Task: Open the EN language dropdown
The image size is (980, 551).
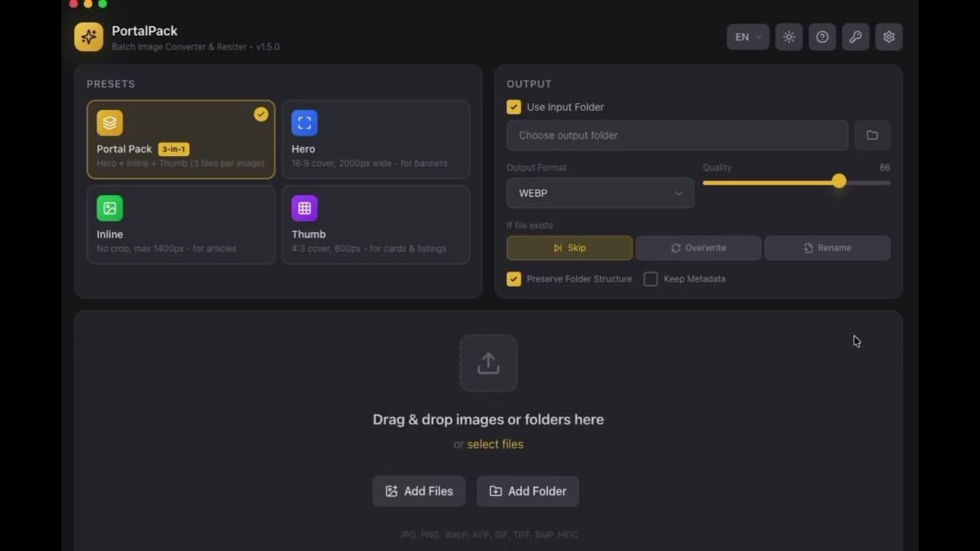Action: [x=748, y=37]
